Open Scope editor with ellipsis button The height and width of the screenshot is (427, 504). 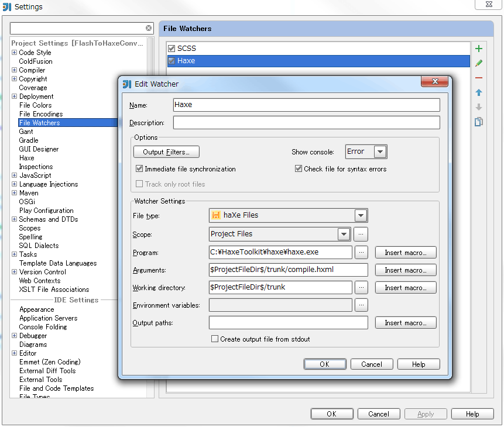click(x=361, y=235)
